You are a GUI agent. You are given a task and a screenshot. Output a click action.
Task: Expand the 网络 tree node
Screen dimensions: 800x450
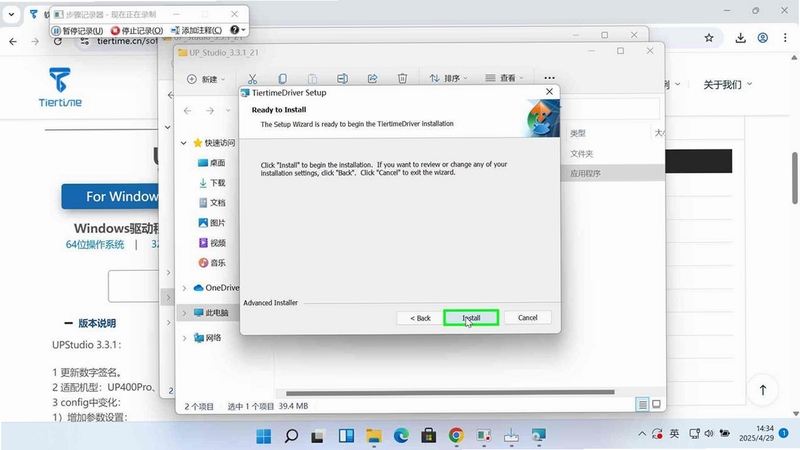(184, 338)
